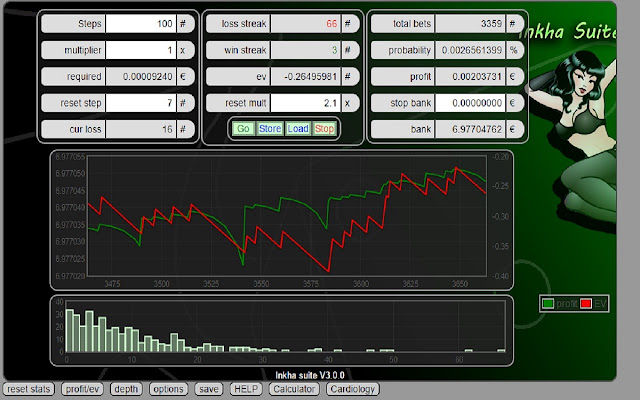Click the probability value 0.0026561399
Viewport: 640px width, 400px height.
[x=470, y=50]
